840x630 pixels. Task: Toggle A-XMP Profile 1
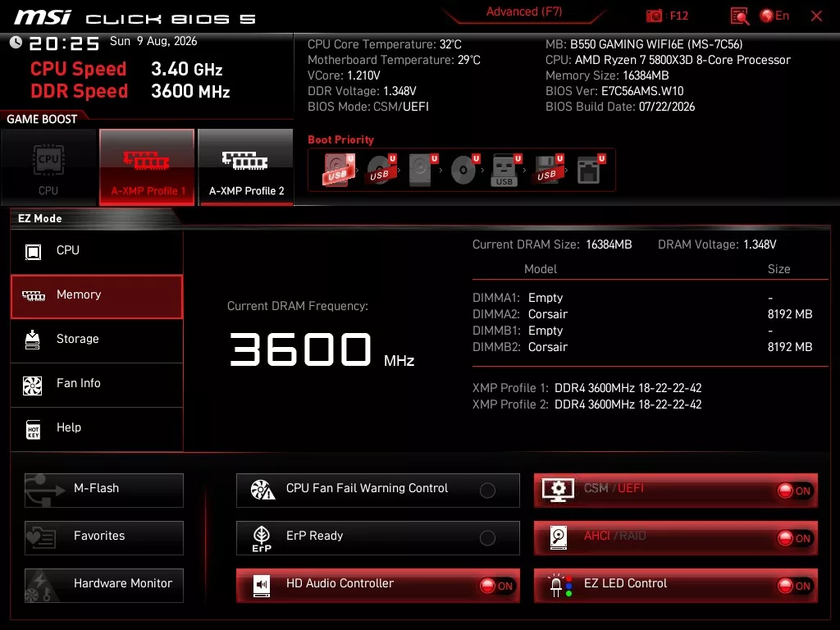(x=147, y=167)
